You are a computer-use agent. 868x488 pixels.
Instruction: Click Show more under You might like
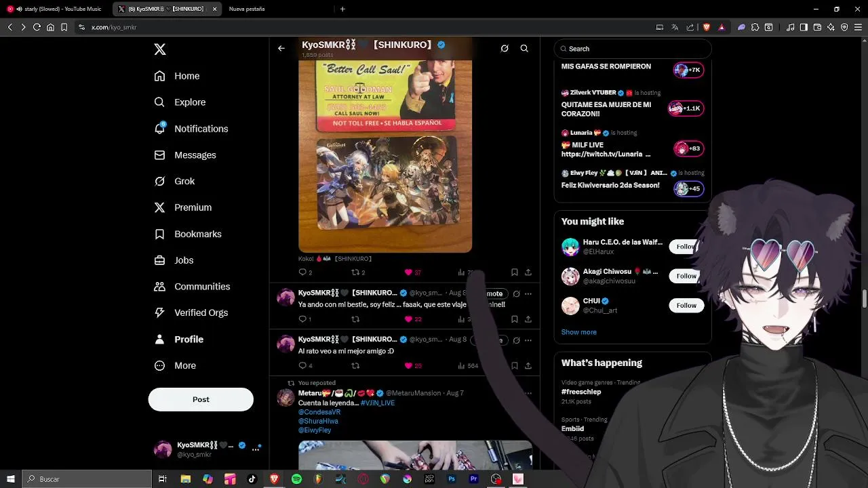point(579,332)
